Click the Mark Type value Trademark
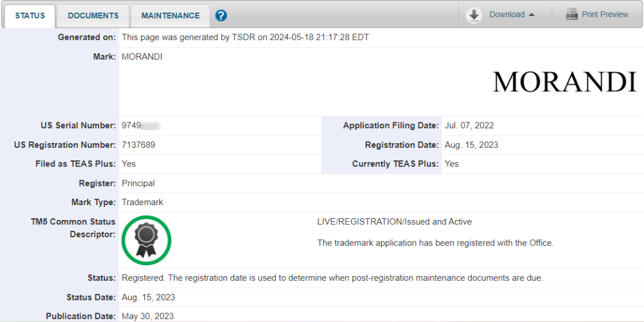 click(x=143, y=203)
